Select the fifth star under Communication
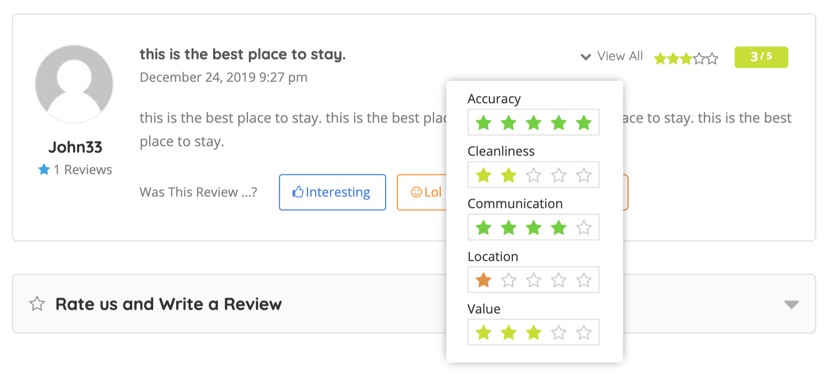Image resolution: width=829 pixels, height=379 pixels. [584, 228]
